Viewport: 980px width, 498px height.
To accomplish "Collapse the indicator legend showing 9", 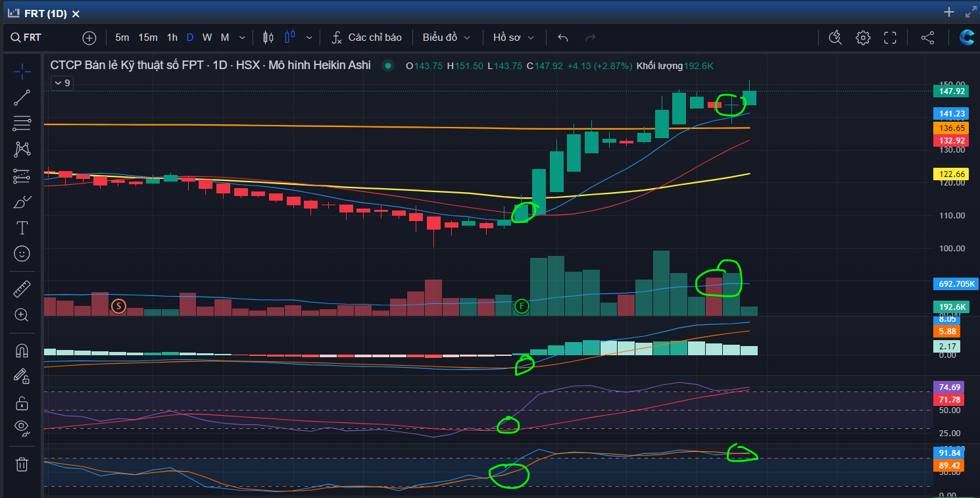I will (62, 83).
